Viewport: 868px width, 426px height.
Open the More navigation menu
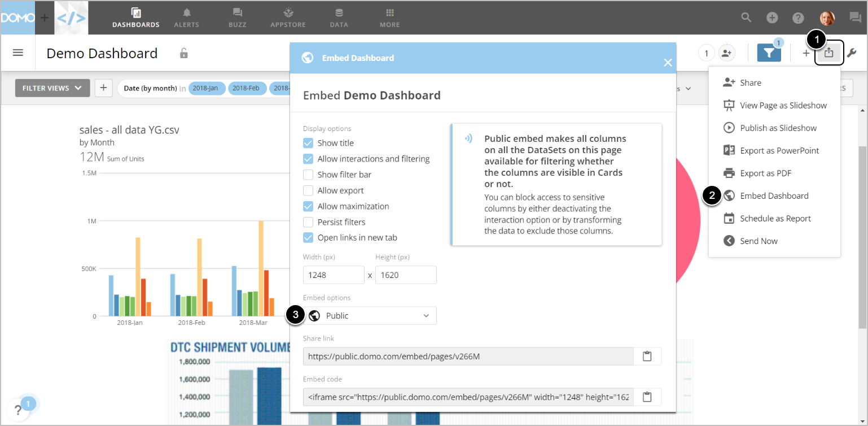point(389,18)
